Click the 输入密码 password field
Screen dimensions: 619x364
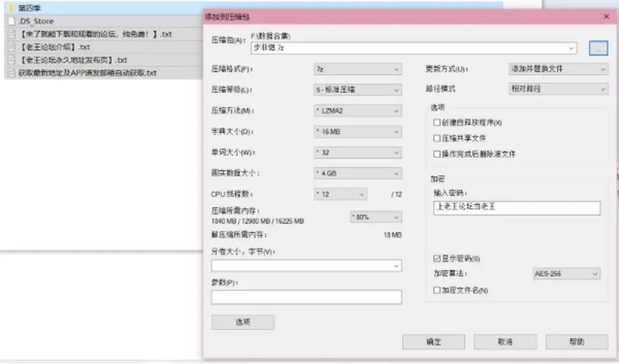516,208
